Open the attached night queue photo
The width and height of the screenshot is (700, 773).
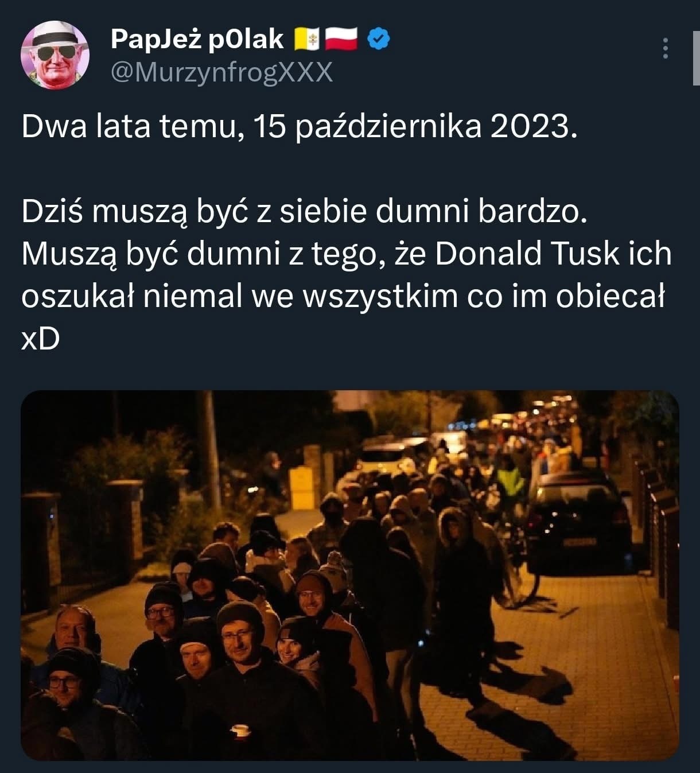(350, 576)
